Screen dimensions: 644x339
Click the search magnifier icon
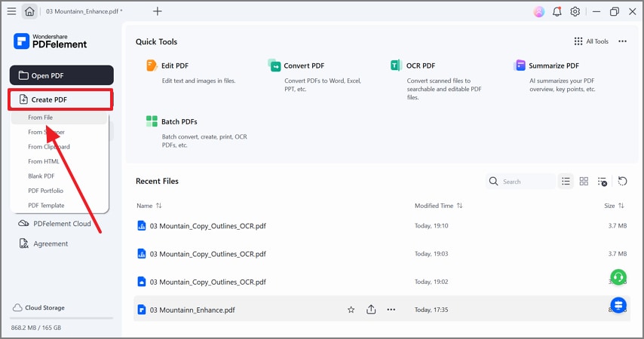[x=493, y=182]
